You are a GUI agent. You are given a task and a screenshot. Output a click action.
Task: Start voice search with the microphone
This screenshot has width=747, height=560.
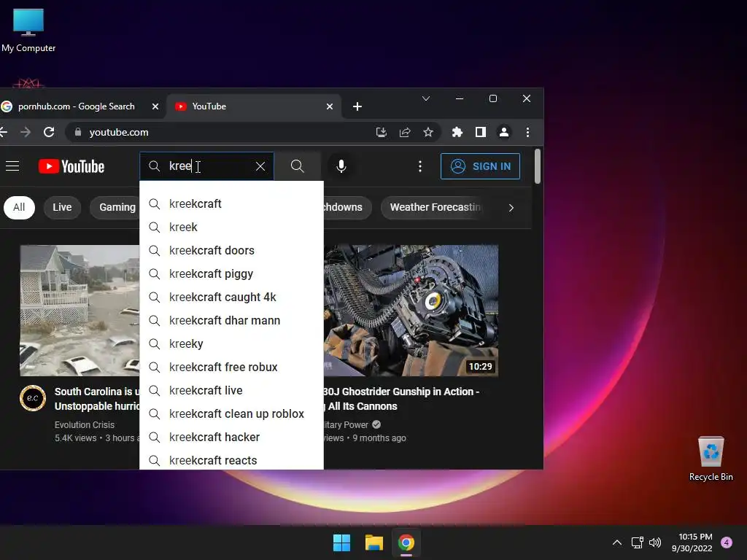click(341, 166)
